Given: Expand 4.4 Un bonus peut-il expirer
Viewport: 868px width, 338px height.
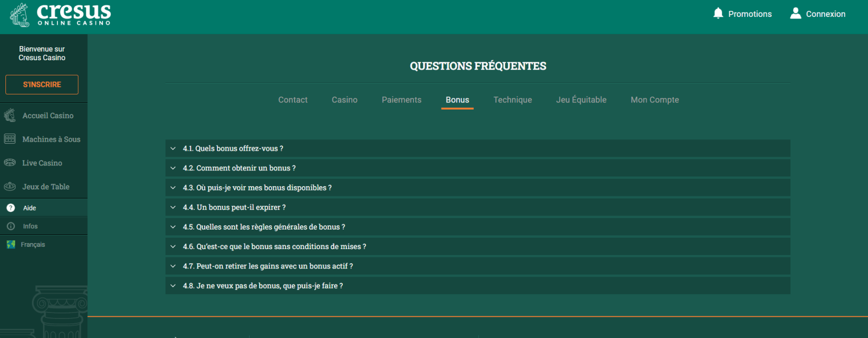Looking at the screenshot, I should pyautogui.click(x=234, y=207).
